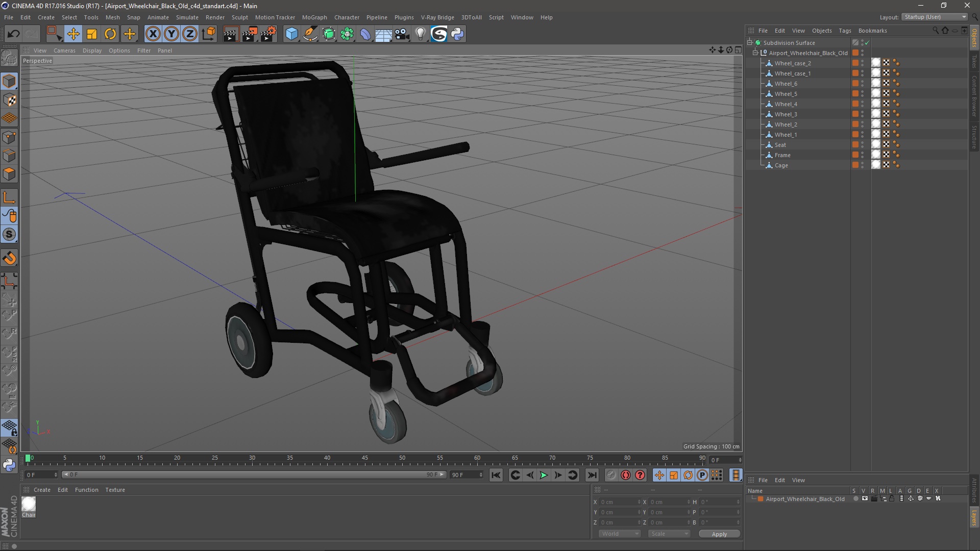
Task: Click the Subdivision Surface generator icon
Action: pyautogui.click(x=329, y=34)
